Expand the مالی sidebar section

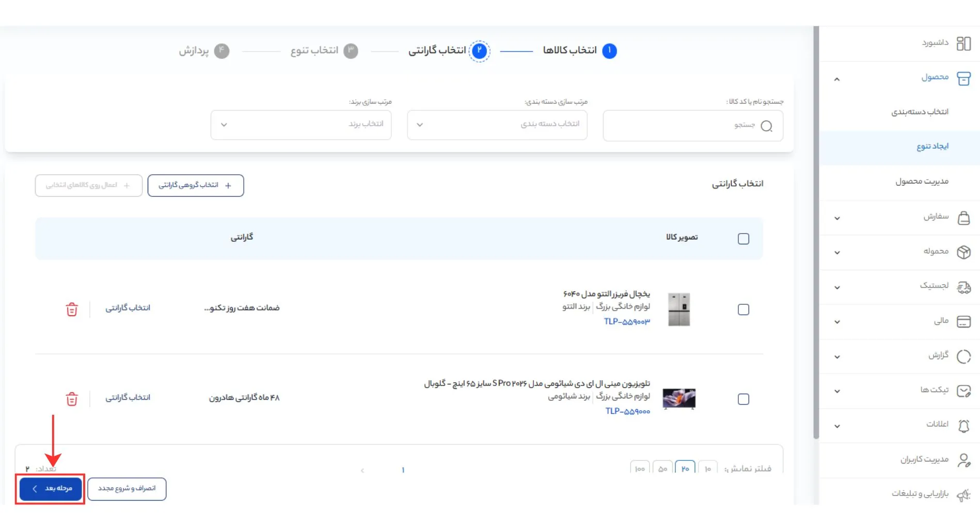837,322
